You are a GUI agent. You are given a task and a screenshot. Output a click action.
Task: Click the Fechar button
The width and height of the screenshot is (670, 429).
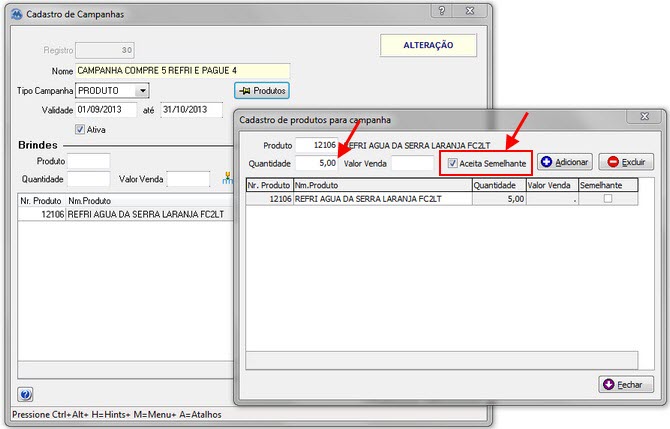(x=626, y=385)
